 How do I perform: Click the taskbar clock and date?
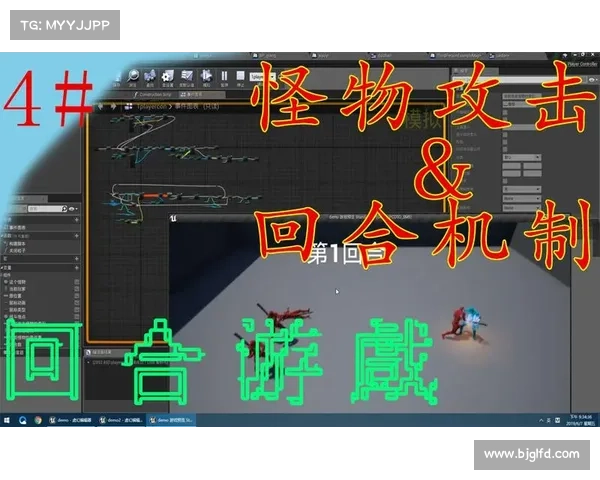[x=581, y=420]
